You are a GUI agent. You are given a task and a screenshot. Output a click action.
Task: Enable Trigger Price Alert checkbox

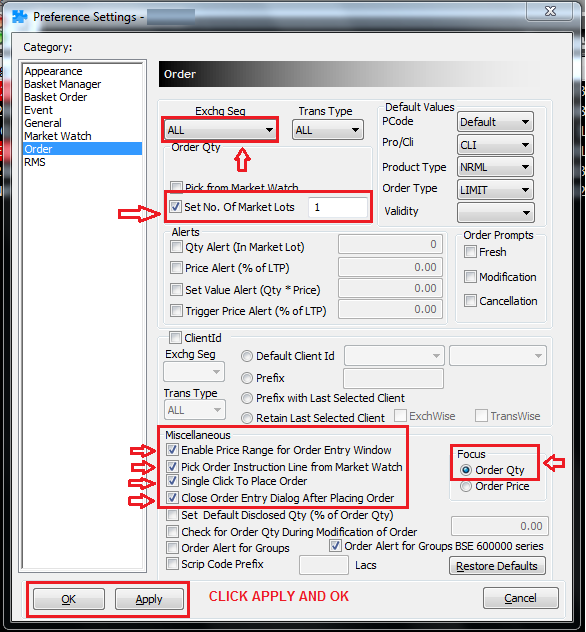[176, 310]
